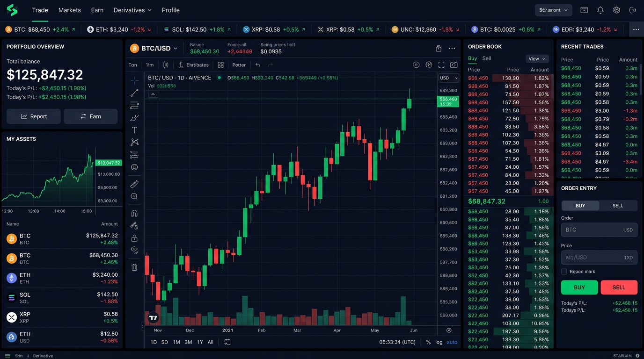
Task: Go to the Markets tab
Action: [70, 10]
